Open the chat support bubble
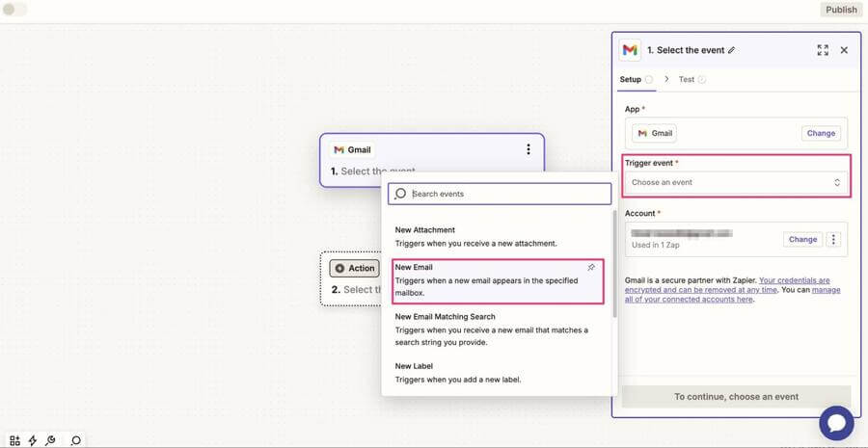 (x=836, y=423)
